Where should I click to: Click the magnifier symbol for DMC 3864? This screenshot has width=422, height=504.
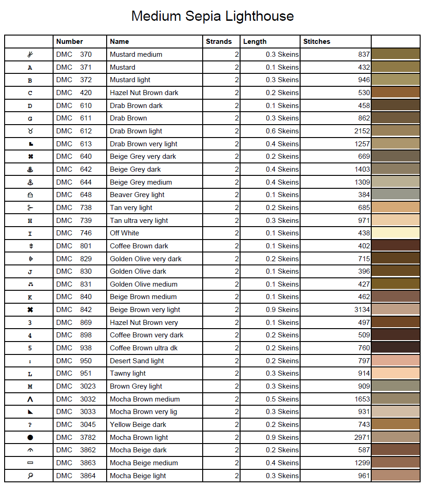click(x=30, y=476)
